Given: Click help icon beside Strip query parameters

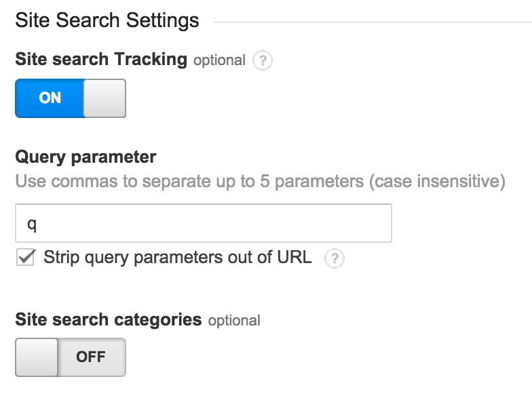Looking at the screenshot, I should [334, 258].
